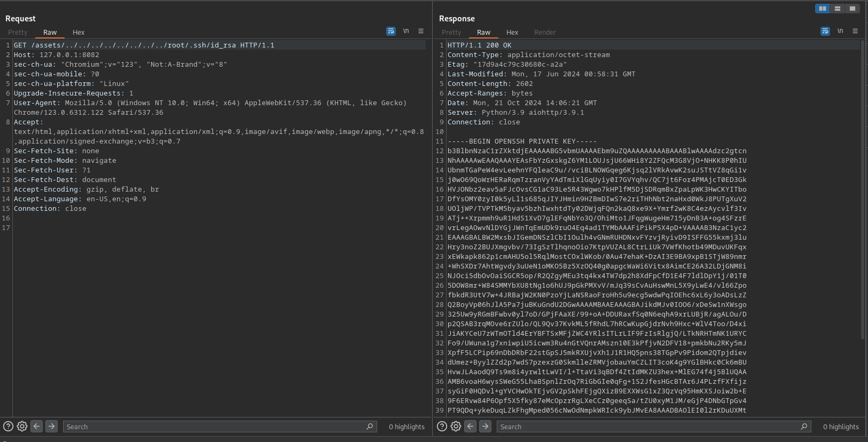Click 0 highlights label under Response
The image size is (868, 442).
coord(841,427)
